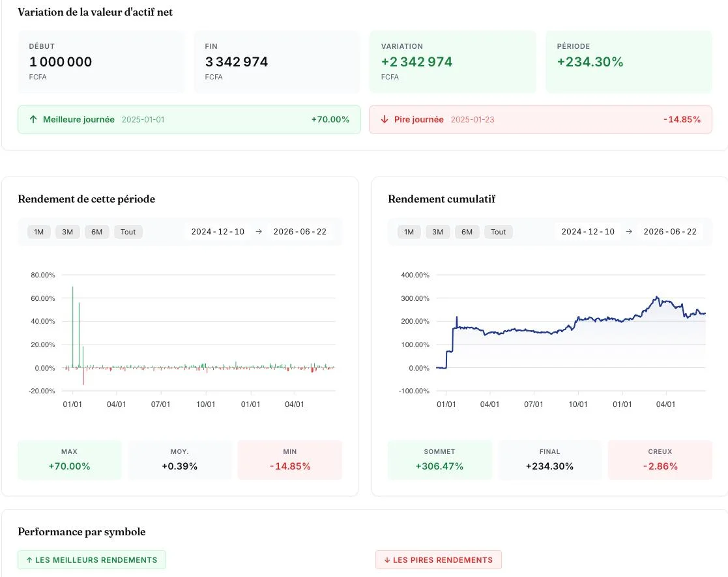Click the +70.00% best day value
The height and width of the screenshot is (577, 728).
click(x=330, y=119)
